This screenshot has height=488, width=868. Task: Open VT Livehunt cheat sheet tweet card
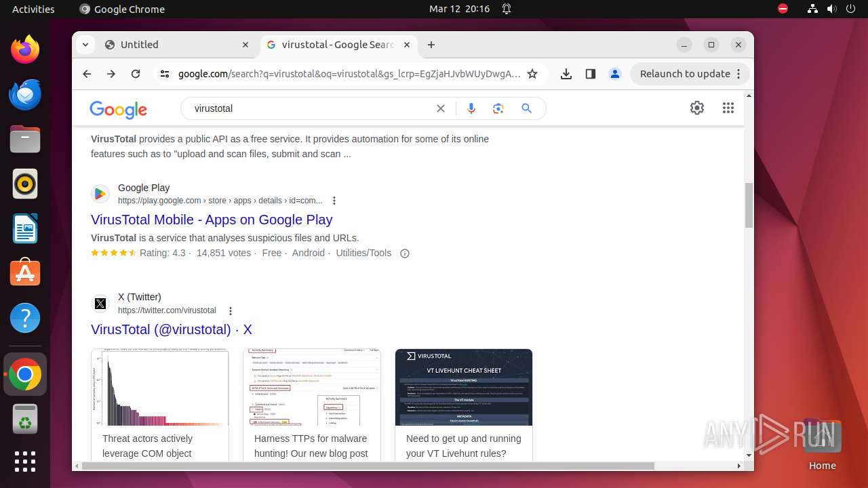pos(464,405)
